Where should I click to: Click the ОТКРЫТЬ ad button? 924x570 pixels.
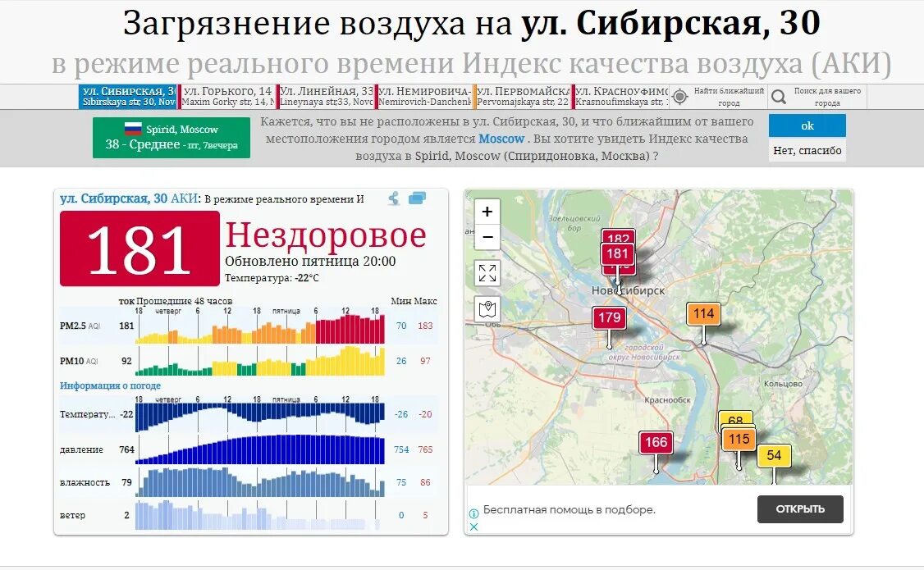[799, 508]
